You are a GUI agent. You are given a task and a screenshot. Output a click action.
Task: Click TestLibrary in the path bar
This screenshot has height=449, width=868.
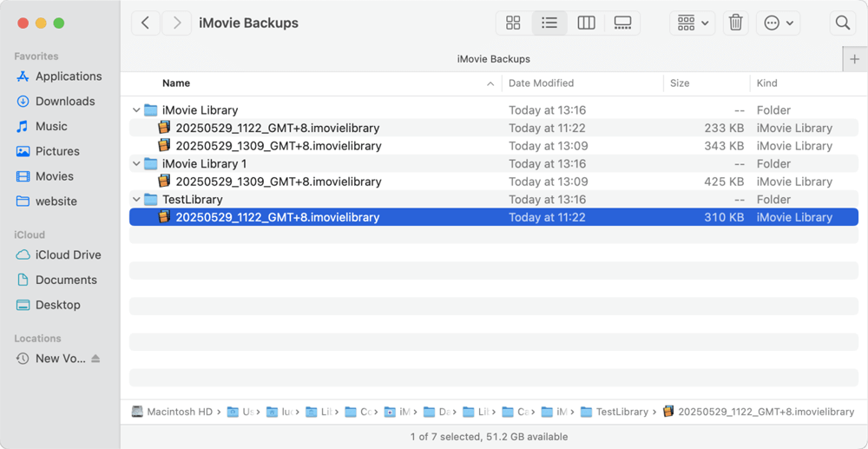[621, 412]
